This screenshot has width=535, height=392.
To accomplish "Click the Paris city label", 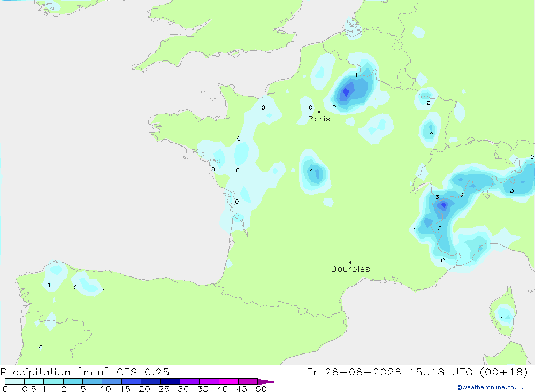I will pyautogui.click(x=319, y=119).
